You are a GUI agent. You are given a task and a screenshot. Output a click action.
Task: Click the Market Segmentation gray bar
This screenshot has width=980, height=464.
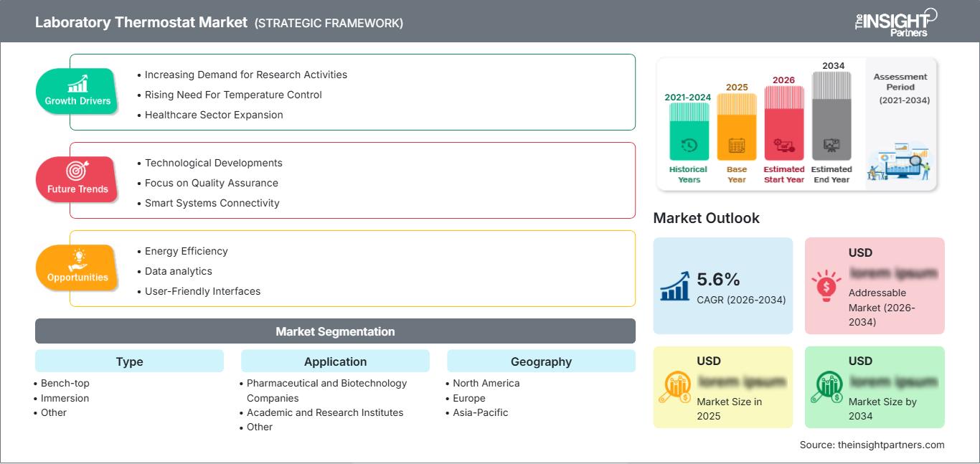click(335, 331)
